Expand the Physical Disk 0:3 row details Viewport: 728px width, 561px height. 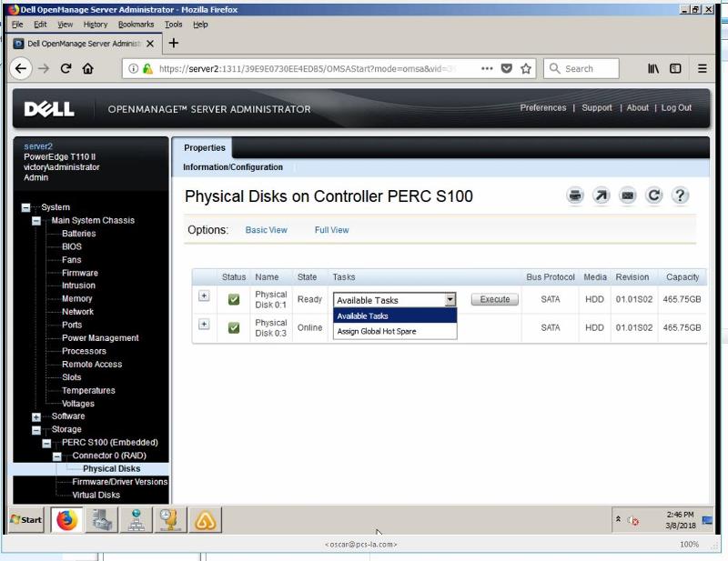click(x=204, y=325)
